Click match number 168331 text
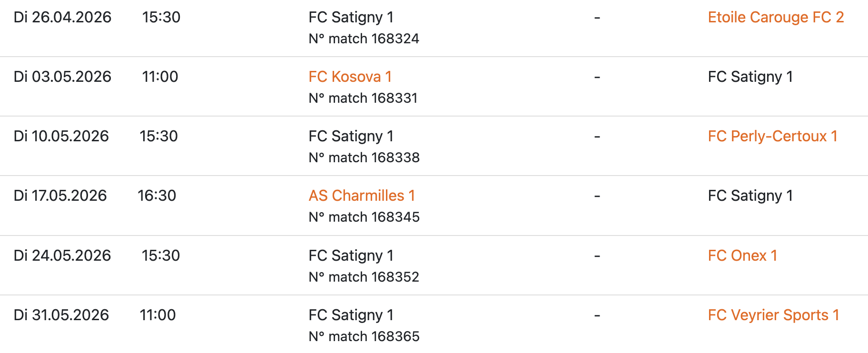This screenshot has width=868, height=353. [363, 98]
